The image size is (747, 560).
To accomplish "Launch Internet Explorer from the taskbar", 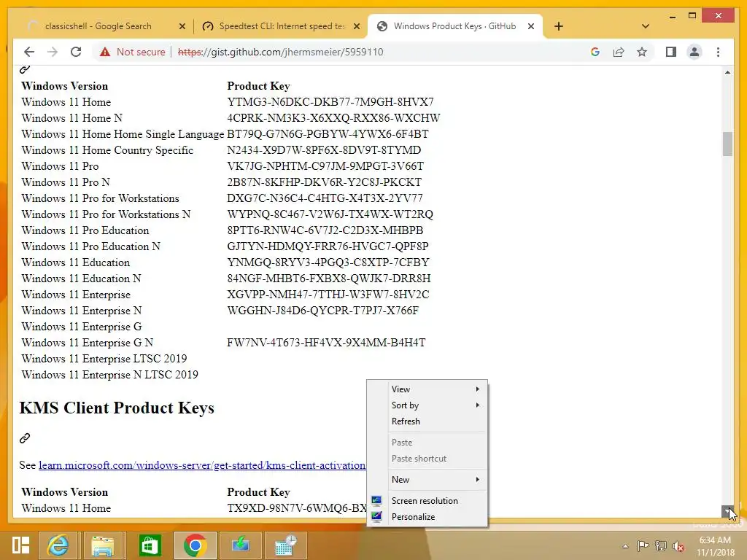I will coord(58,545).
